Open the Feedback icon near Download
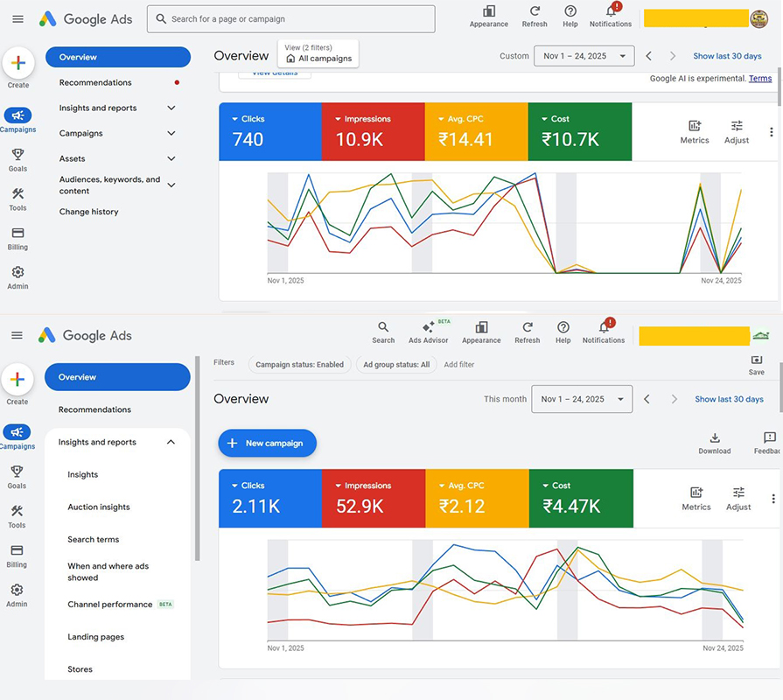Viewport: 783px width, 700px height. click(769, 438)
